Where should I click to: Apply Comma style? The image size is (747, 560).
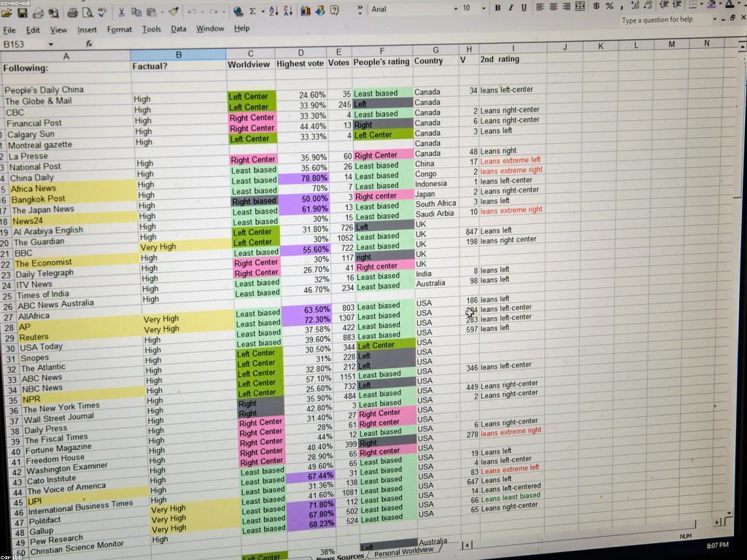[622, 7]
